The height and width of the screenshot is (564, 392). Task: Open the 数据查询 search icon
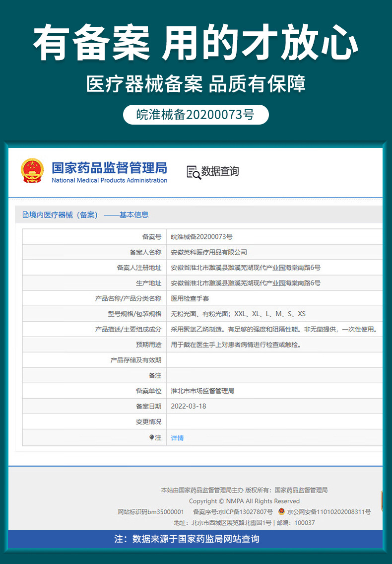(194, 172)
